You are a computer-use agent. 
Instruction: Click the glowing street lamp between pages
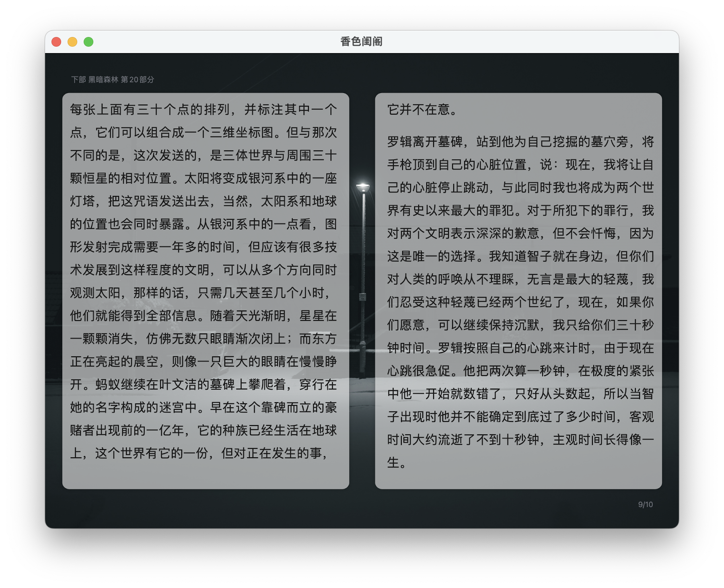(363, 187)
